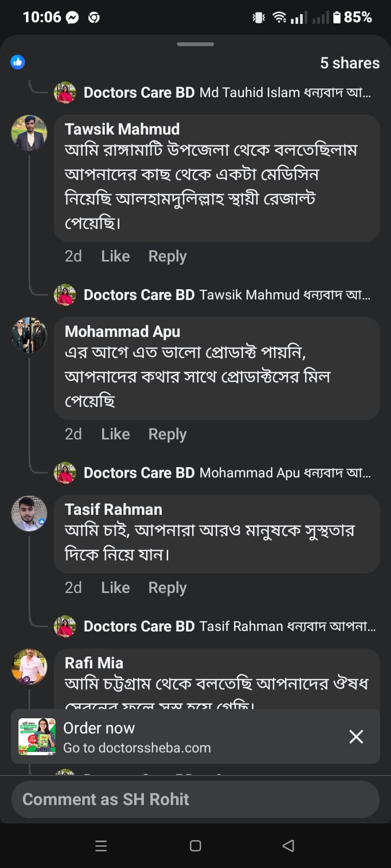Reply to Tawsik Mahmud's comment
Viewport: 391px width, 868px height.
point(167,256)
